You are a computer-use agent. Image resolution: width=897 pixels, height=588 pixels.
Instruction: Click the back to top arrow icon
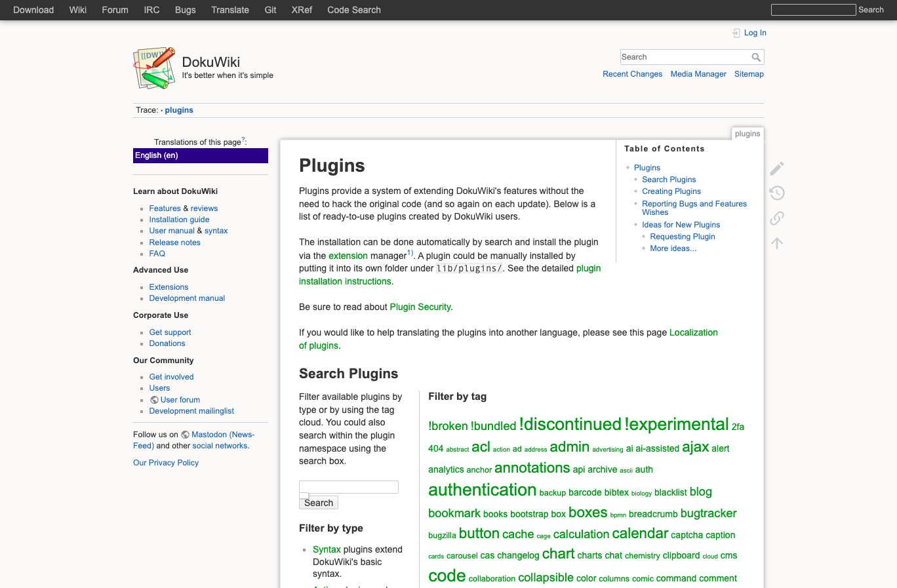pyautogui.click(x=777, y=243)
